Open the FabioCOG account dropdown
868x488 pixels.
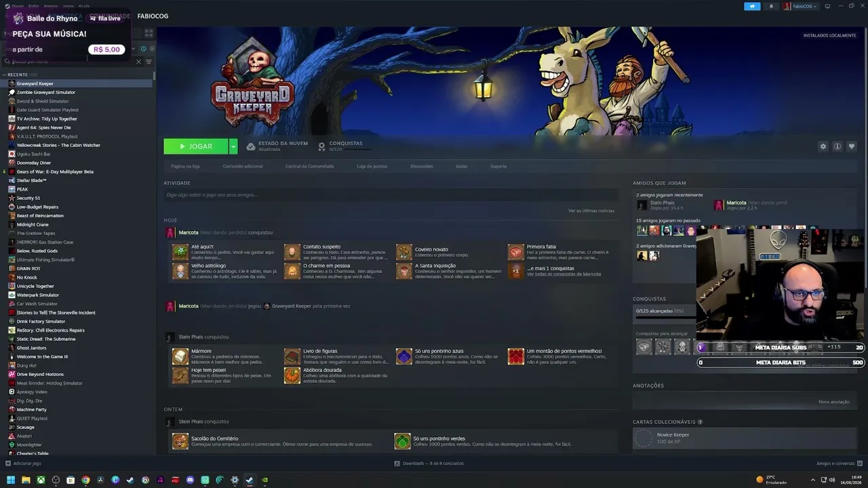pos(800,6)
